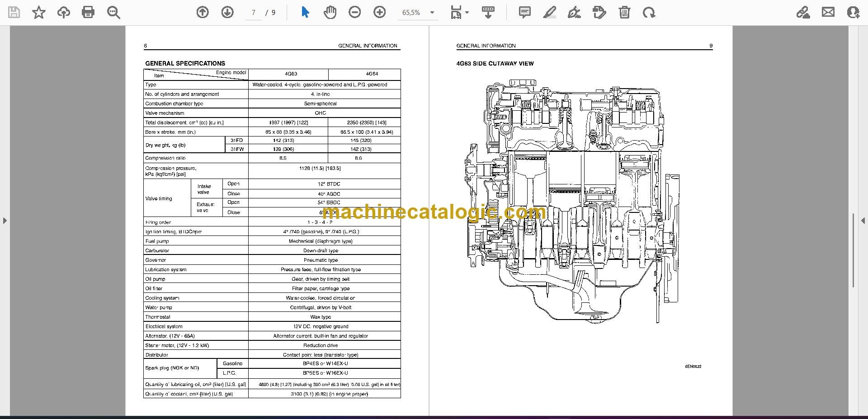Select the highlight text tool
Screen dimensions: 868x419
coord(549,13)
